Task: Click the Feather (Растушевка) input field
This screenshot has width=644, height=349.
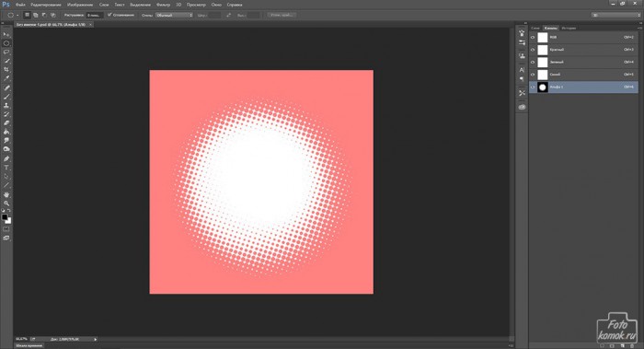Action: (94, 16)
